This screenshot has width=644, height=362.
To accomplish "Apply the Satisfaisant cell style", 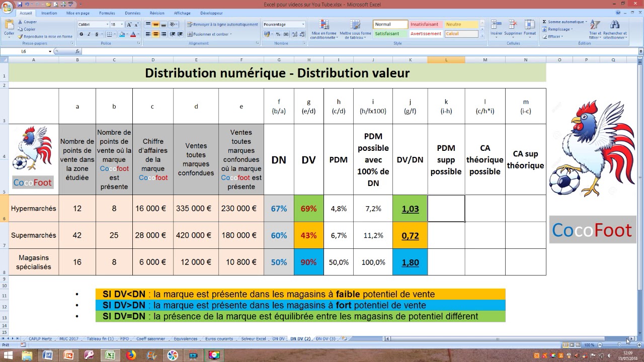I will 390,34.
